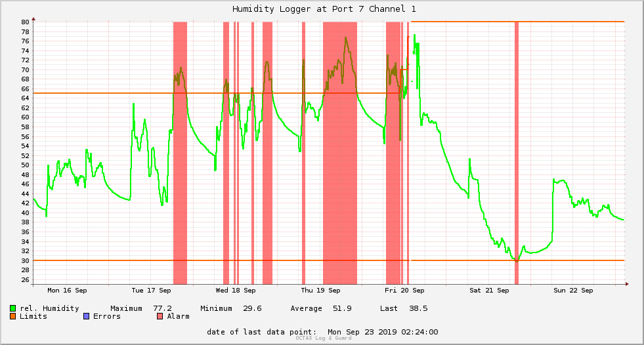
Task: Click the 'Wed 18 Sep' x-axis label
Action: (x=235, y=291)
